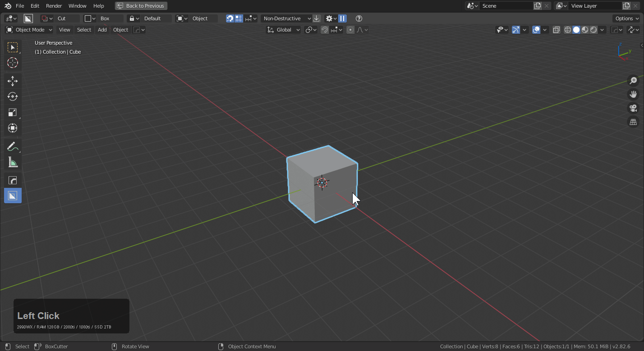Image resolution: width=644 pixels, height=351 pixels.
Task: Click the BoxCutter help question mark icon
Action: pos(359,18)
